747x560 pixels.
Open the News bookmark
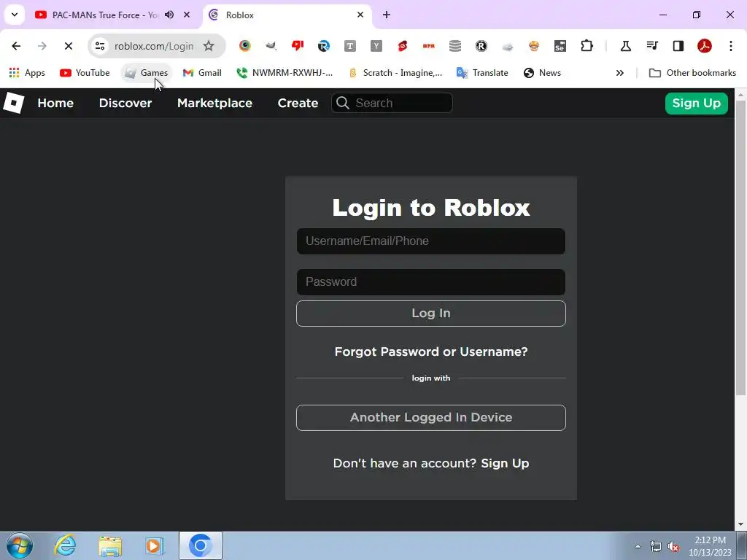(x=542, y=73)
